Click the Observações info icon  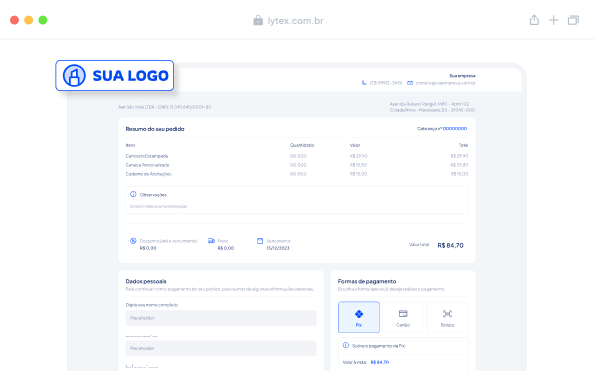133,194
